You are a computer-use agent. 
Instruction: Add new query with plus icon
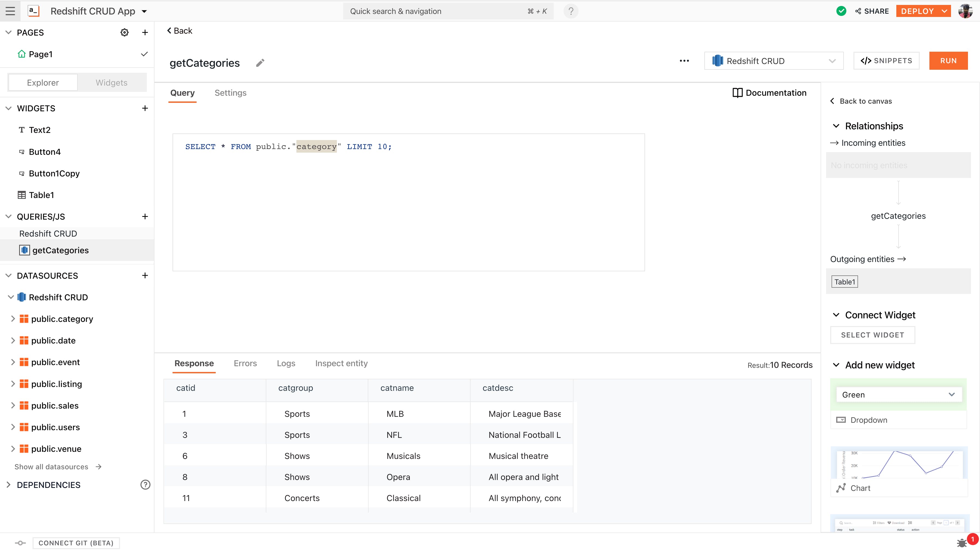coord(145,217)
